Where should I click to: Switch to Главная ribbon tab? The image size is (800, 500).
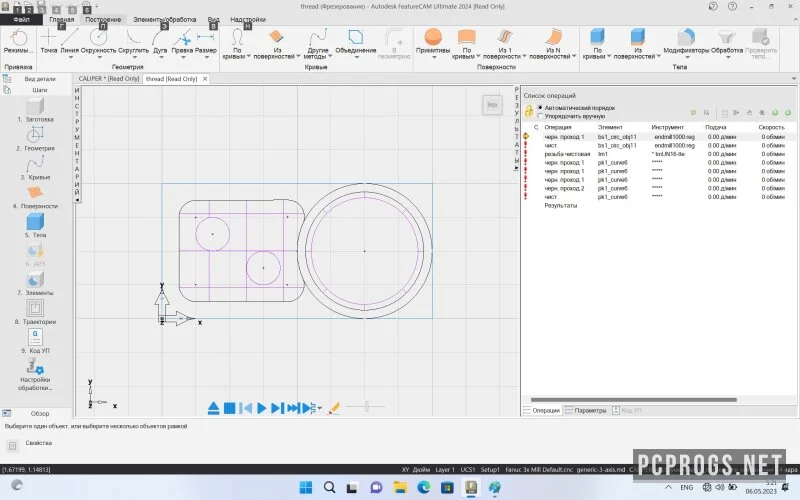tap(62, 19)
